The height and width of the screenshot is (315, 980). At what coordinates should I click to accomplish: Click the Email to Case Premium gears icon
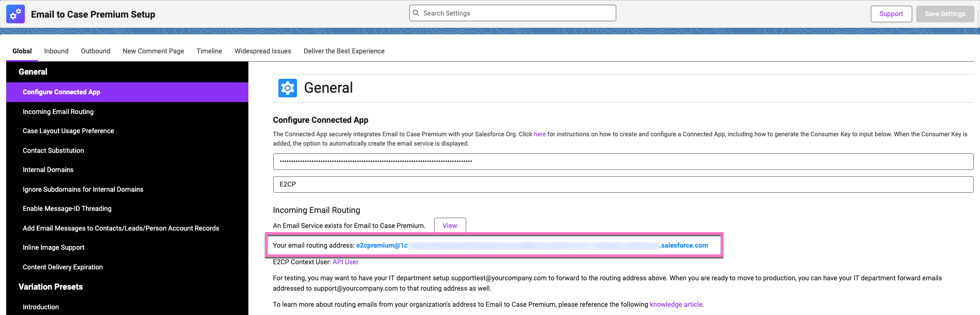[x=16, y=14]
